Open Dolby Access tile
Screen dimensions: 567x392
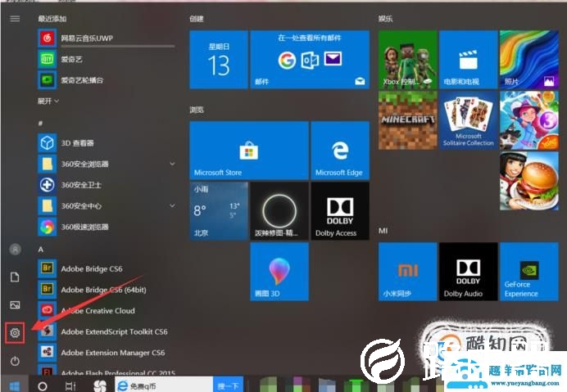pyautogui.click(x=340, y=210)
